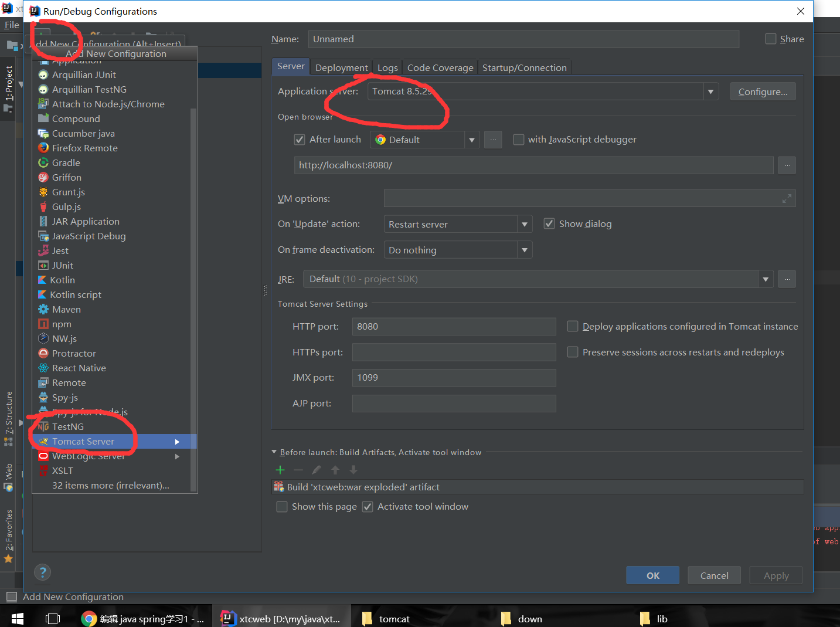Click the Configure... button
This screenshot has height=627, width=840.
pos(763,91)
